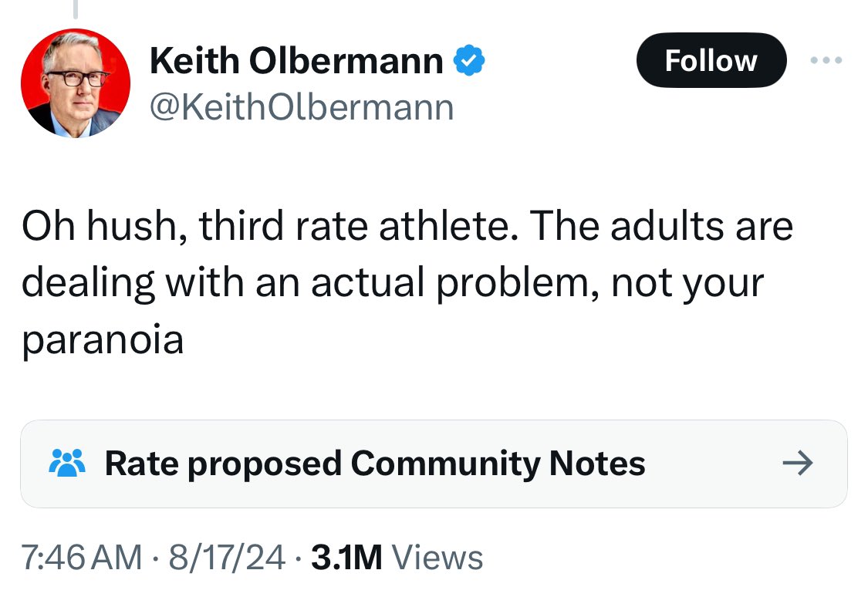
Task: Tap the Views label beside 3.1M
Action: [x=437, y=558]
